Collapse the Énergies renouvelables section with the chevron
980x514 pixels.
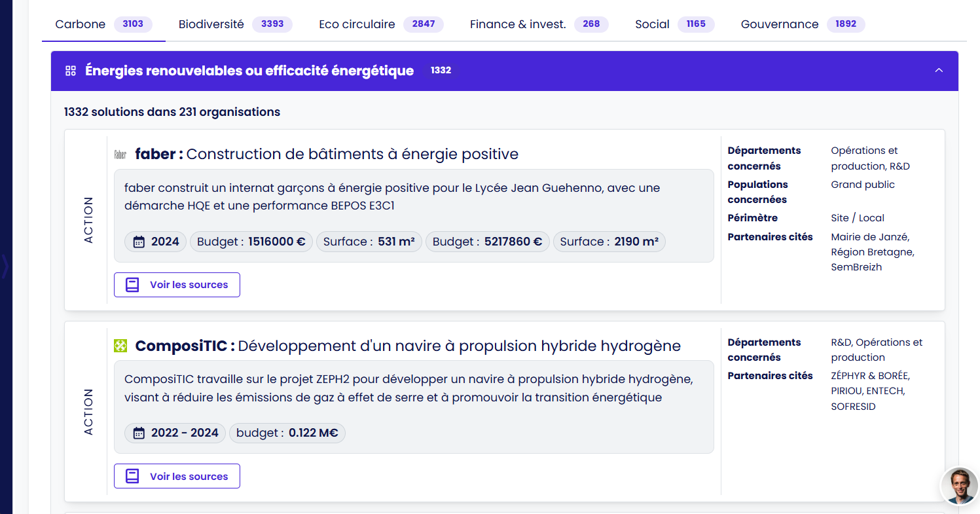(939, 70)
